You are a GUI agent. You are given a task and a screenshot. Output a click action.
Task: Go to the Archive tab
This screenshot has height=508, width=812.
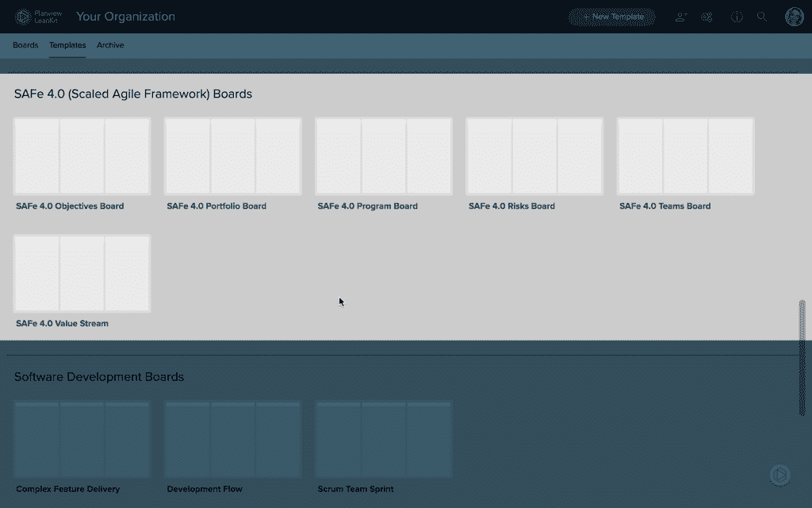(x=110, y=45)
